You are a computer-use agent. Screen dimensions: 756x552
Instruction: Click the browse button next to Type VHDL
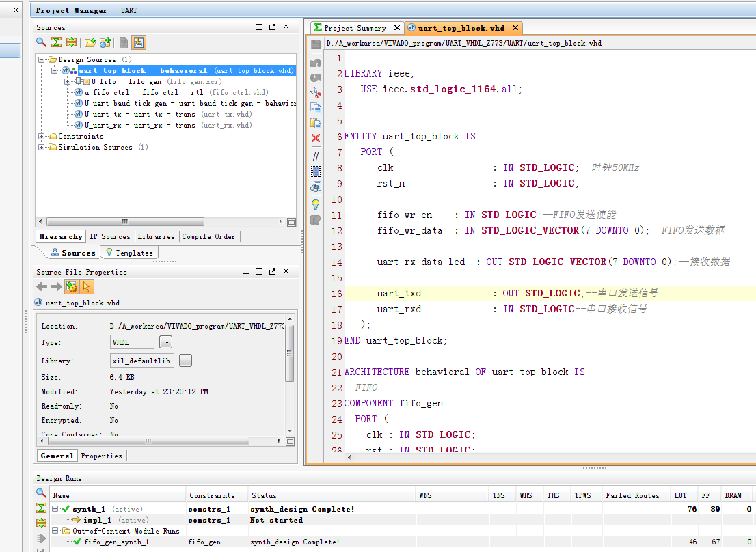pyautogui.click(x=166, y=342)
